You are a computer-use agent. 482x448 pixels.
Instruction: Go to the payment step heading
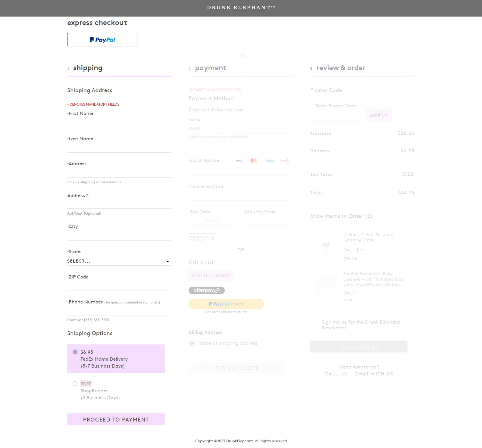211,68
